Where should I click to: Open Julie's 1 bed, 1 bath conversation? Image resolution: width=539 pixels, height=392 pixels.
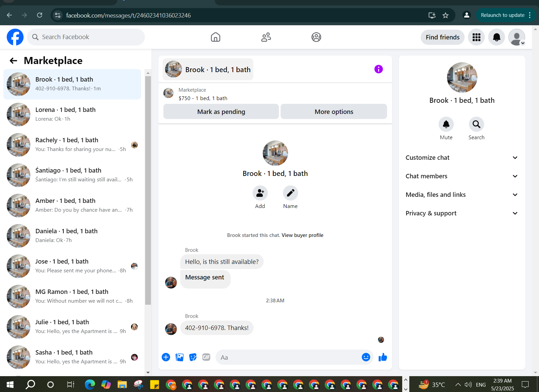point(72,327)
